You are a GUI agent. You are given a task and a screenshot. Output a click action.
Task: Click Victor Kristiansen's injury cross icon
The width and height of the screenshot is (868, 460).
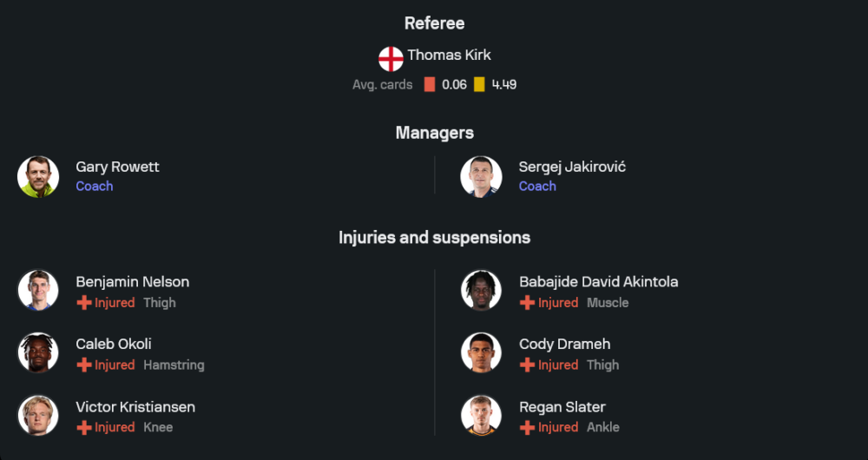tap(84, 428)
